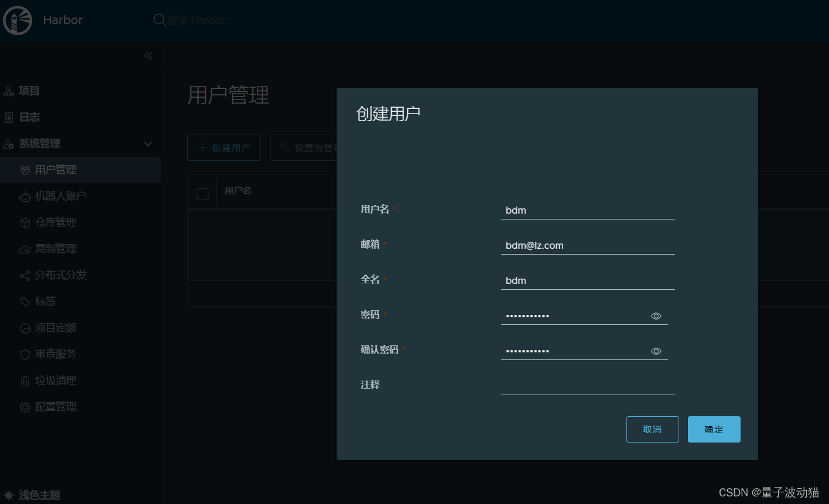Collapse the sidebar with double-chevron

pos(148,56)
